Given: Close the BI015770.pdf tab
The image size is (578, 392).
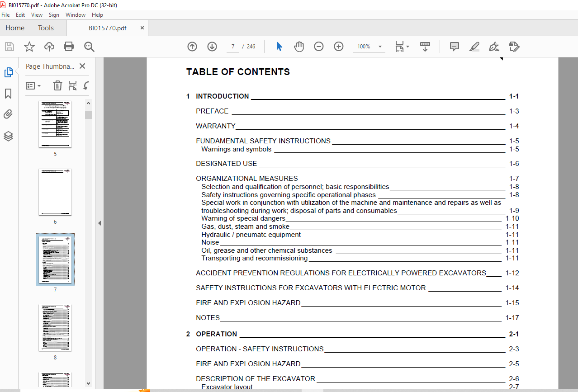Looking at the screenshot, I should pyautogui.click(x=142, y=28).
